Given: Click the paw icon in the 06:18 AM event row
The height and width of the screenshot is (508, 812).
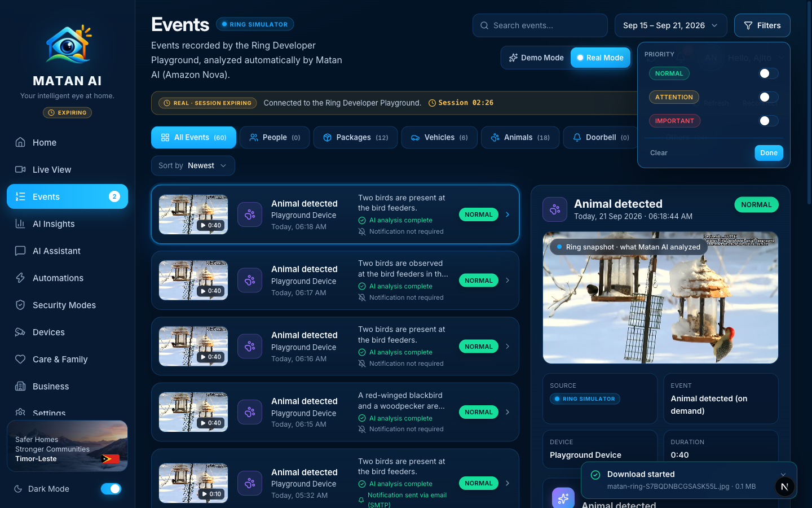Looking at the screenshot, I should [x=250, y=214].
